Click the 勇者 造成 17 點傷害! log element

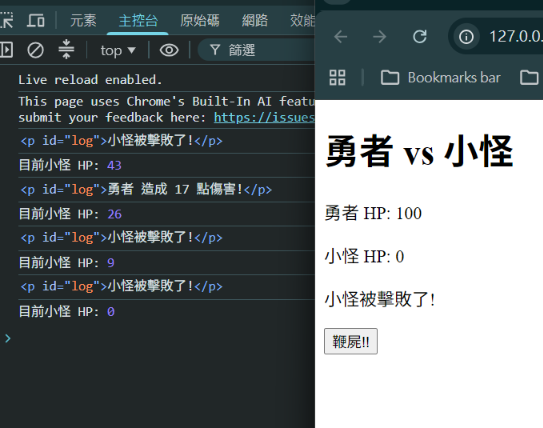pos(146,189)
